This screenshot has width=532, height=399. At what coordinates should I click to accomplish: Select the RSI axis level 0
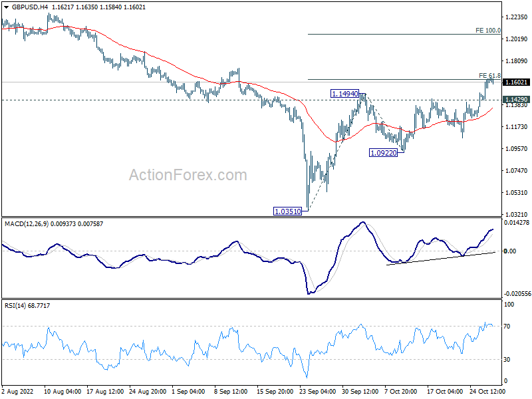(505, 381)
